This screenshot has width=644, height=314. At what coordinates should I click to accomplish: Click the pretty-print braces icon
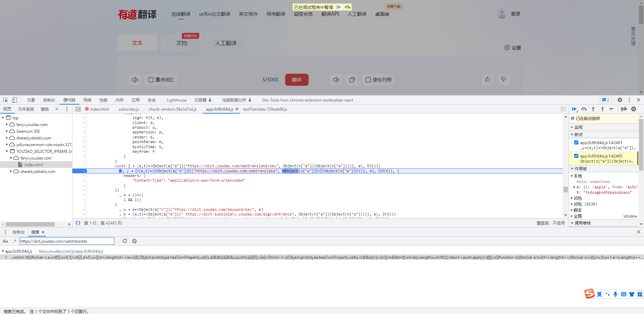pyautogui.click(x=78, y=223)
